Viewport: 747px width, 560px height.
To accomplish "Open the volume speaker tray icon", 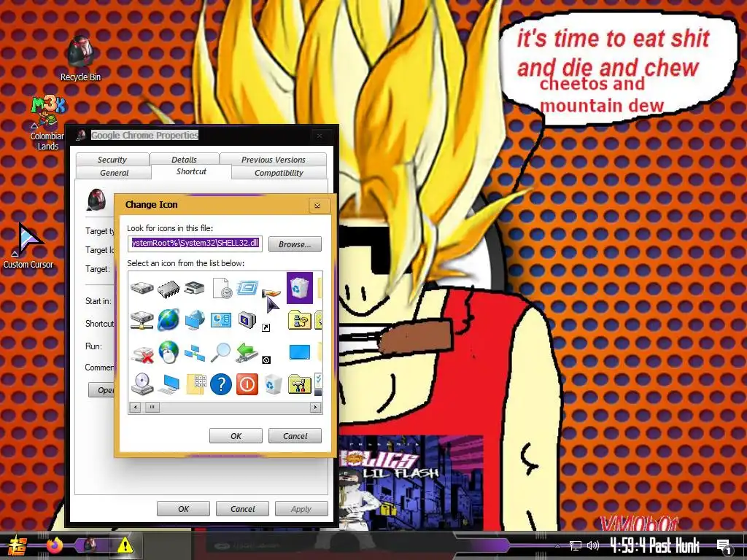I will pos(593,545).
